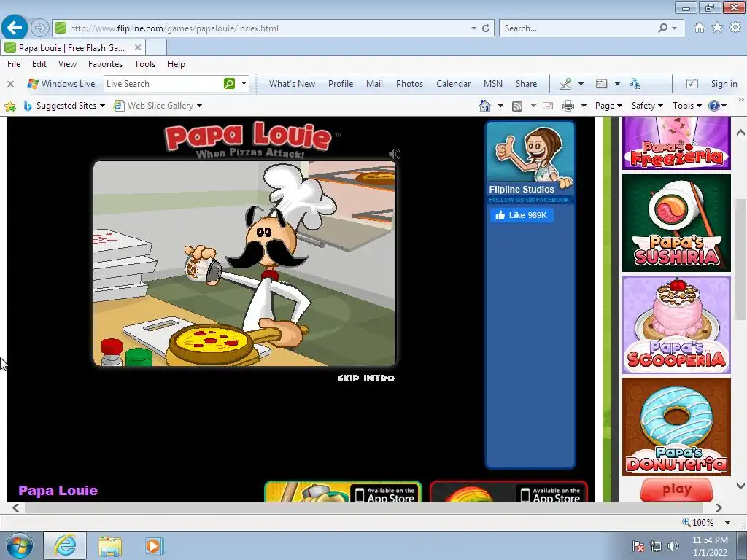This screenshot has width=747, height=560.
Task: Click the Profile link in toolbar
Action: (x=341, y=84)
